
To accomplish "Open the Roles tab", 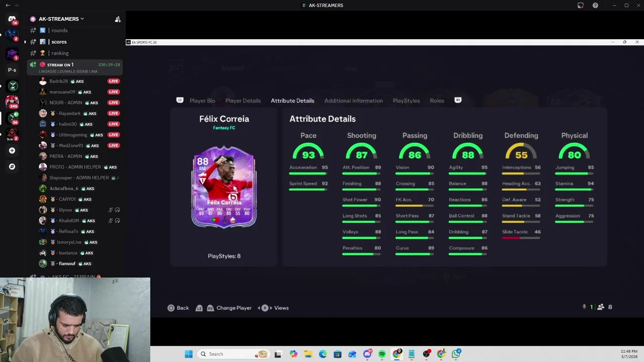I will (x=437, y=101).
